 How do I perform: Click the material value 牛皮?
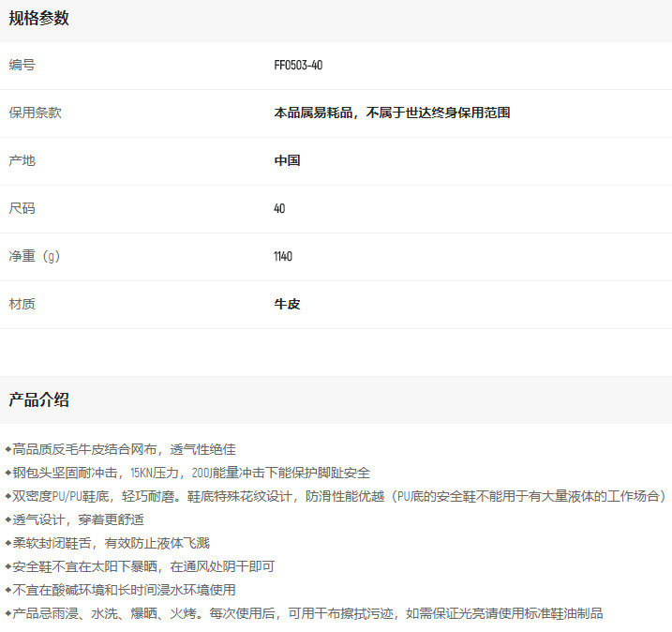287,304
